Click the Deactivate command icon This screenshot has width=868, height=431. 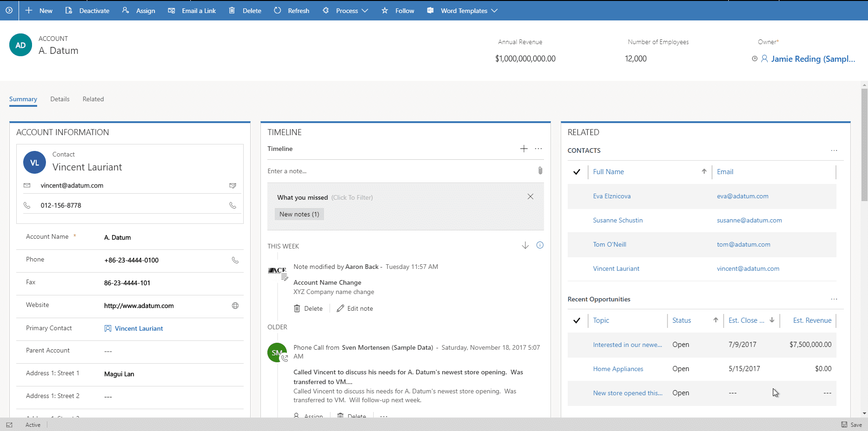coord(69,10)
